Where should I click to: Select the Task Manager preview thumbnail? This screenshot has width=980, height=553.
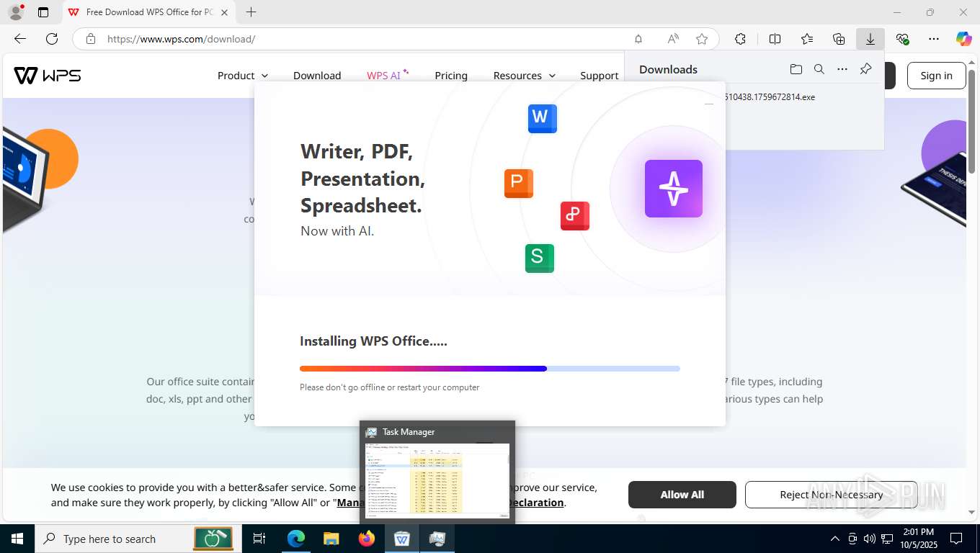pyautogui.click(x=437, y=480)
